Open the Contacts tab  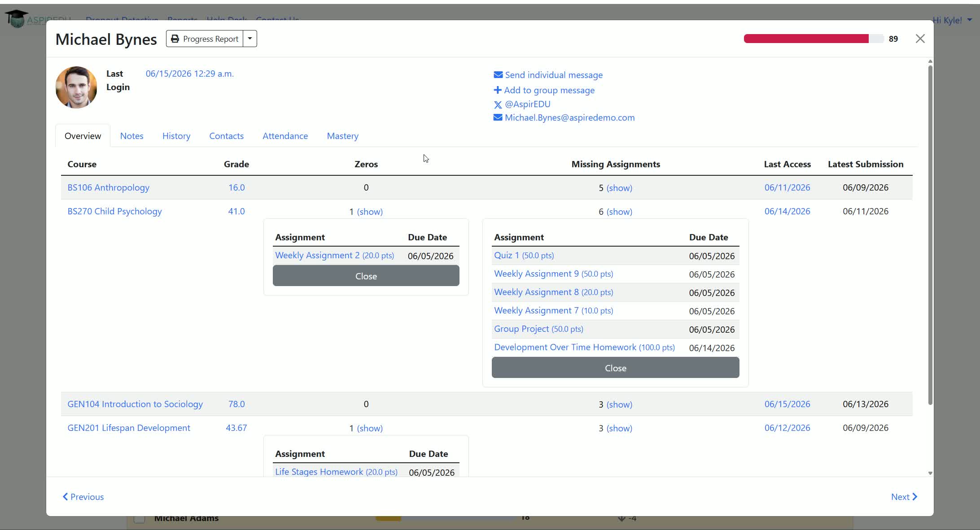[227, 136]
